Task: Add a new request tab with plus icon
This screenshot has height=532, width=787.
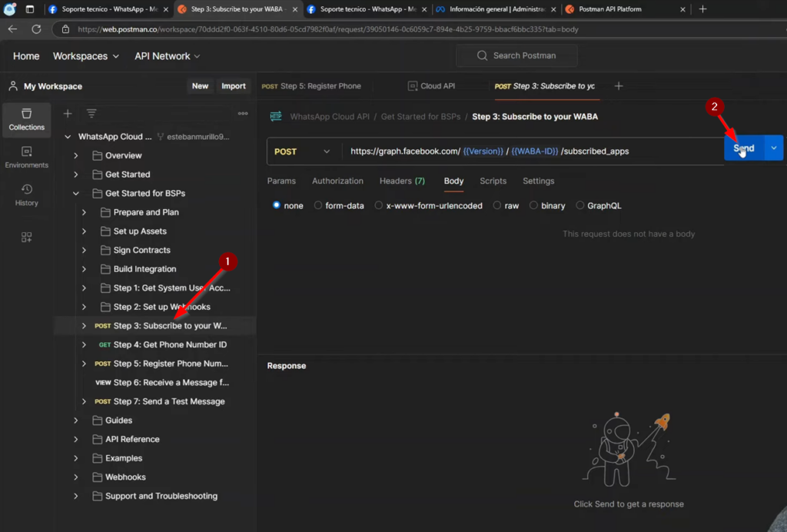Action: (619, 86)
